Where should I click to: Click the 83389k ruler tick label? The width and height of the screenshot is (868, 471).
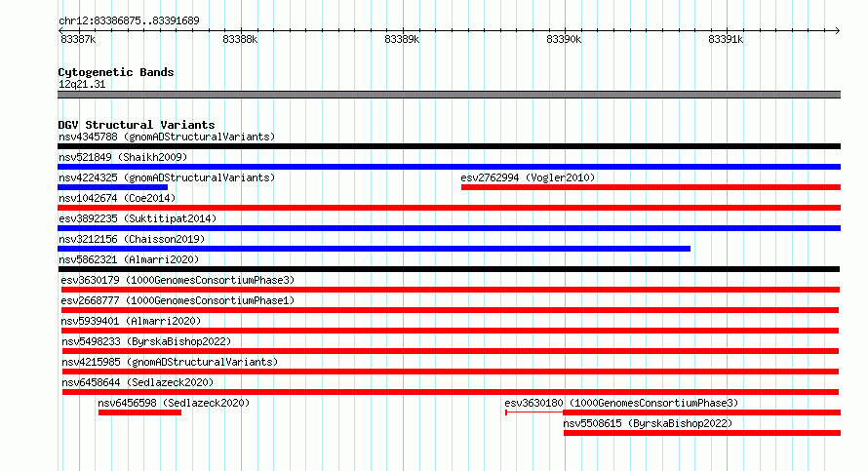(402, 40)
